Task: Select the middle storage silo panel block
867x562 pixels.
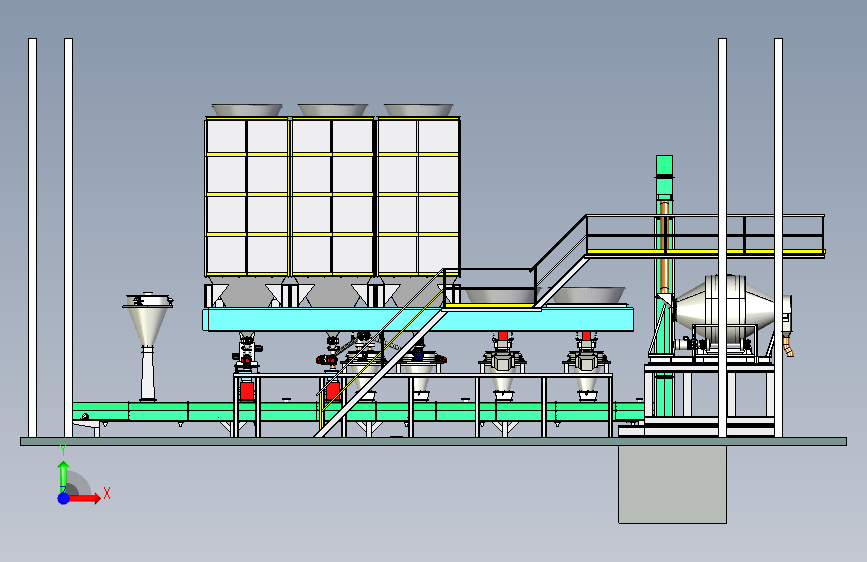Action: pyautogui.click(x=332, y=197)
